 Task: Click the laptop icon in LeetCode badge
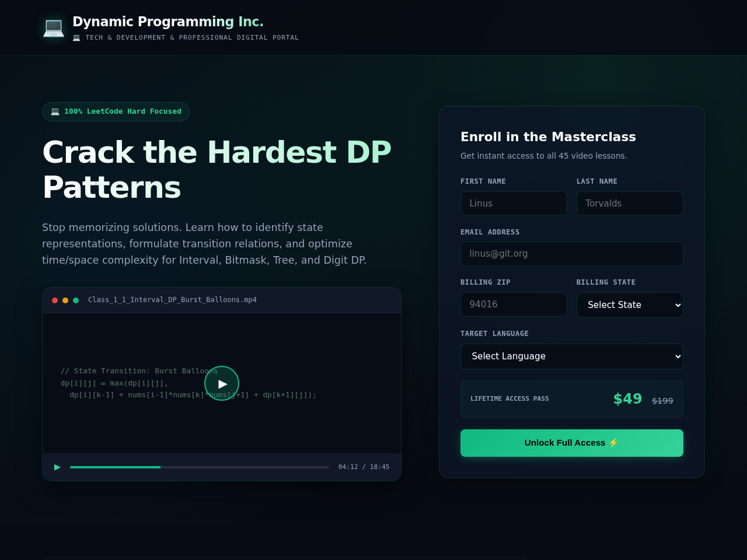pos(55,111)
